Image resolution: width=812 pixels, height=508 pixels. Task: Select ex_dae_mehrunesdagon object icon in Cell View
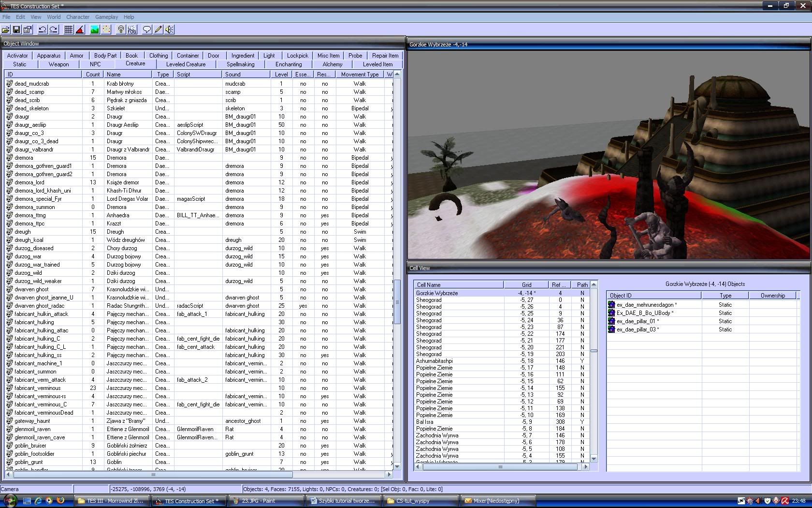[x=611, y=305]
